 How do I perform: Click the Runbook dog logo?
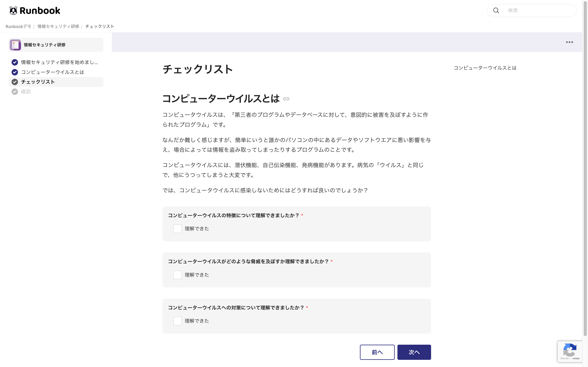[14, 10]
